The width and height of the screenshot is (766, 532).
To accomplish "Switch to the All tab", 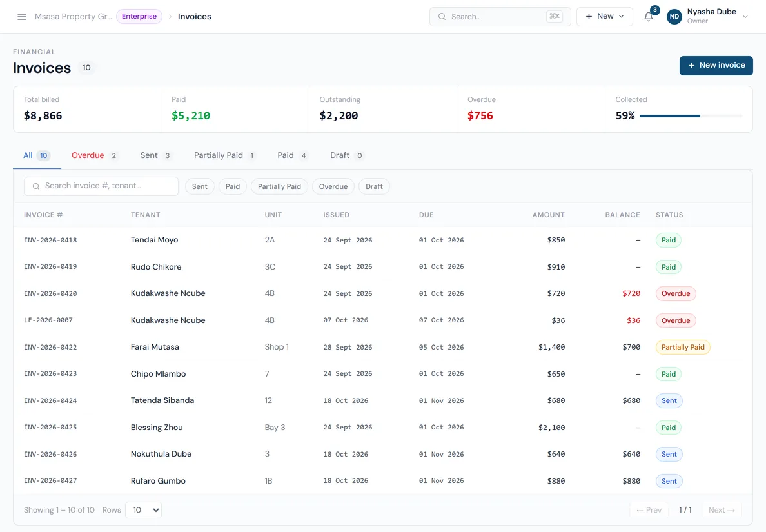I will (x=37, y=155).
